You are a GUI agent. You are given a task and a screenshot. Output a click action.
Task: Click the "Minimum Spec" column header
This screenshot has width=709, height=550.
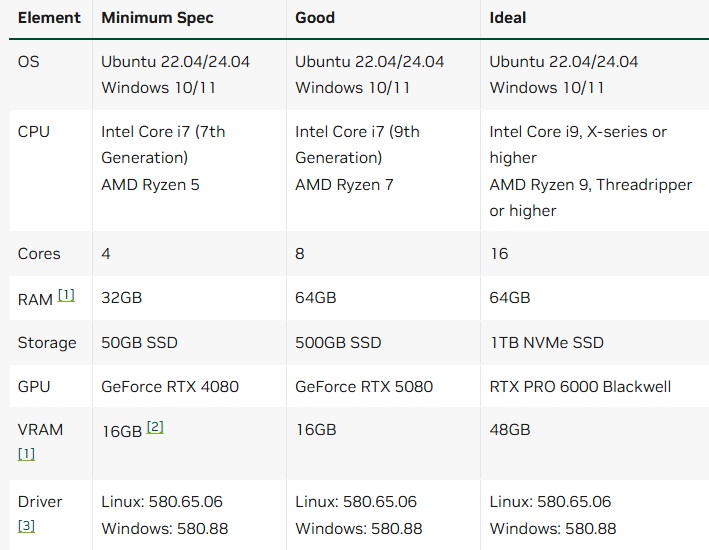157,18
